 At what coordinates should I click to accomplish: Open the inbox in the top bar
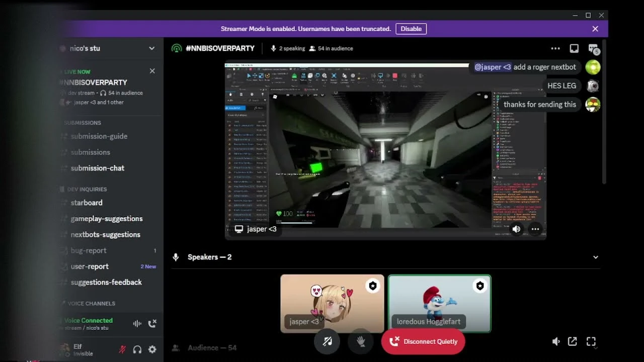click(574, 48)
